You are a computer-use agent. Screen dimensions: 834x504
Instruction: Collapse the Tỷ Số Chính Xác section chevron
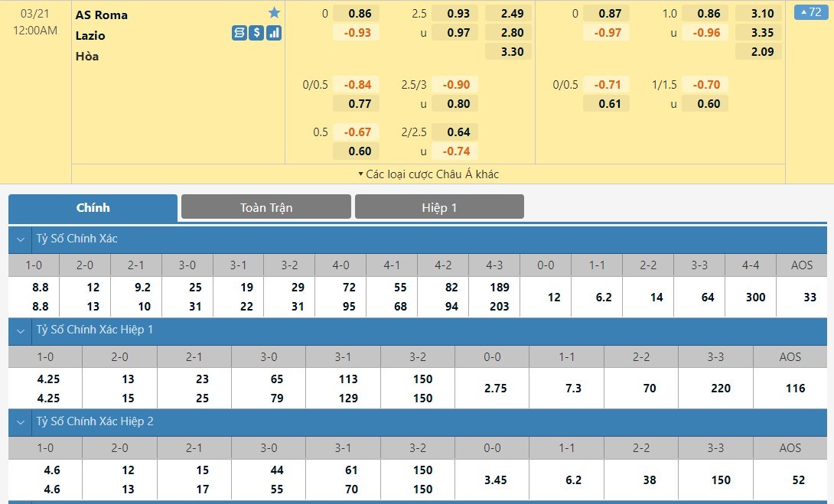click(21, 239)
